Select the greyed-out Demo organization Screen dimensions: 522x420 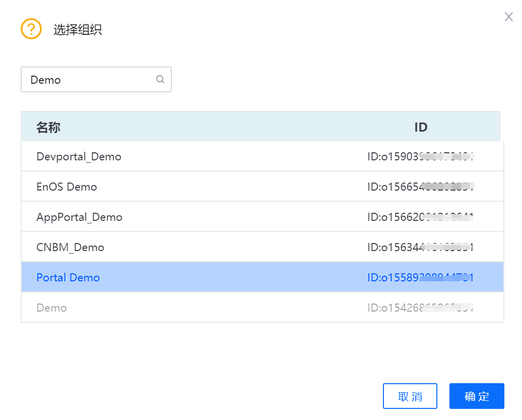[x=51, y=308]
